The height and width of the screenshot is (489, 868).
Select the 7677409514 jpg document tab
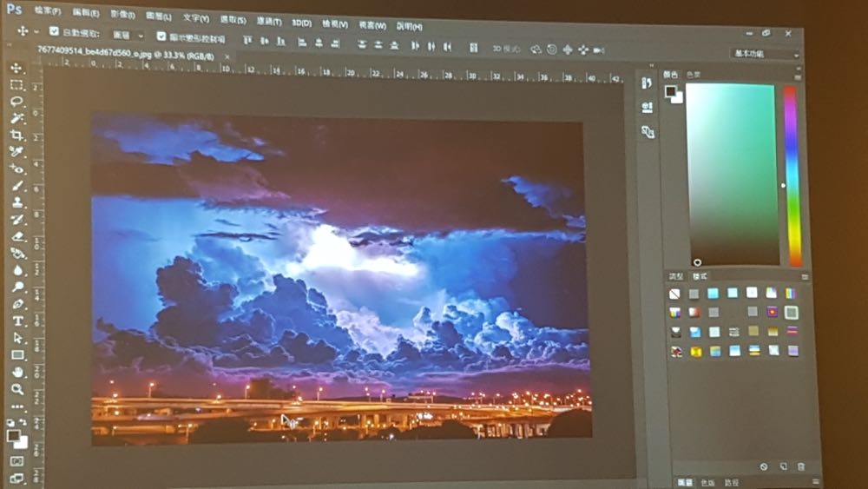point(126,54)
